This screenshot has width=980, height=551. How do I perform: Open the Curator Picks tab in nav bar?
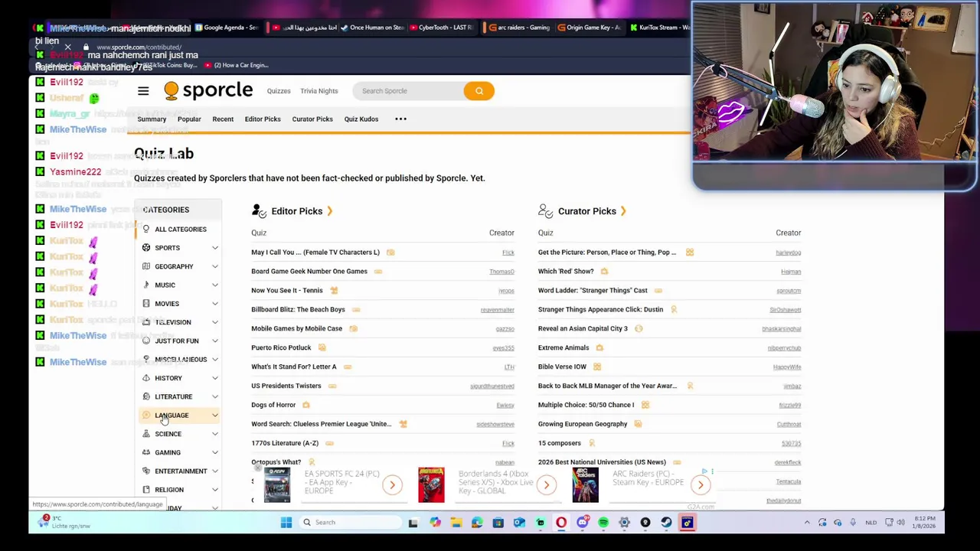(x=312, y=119)
